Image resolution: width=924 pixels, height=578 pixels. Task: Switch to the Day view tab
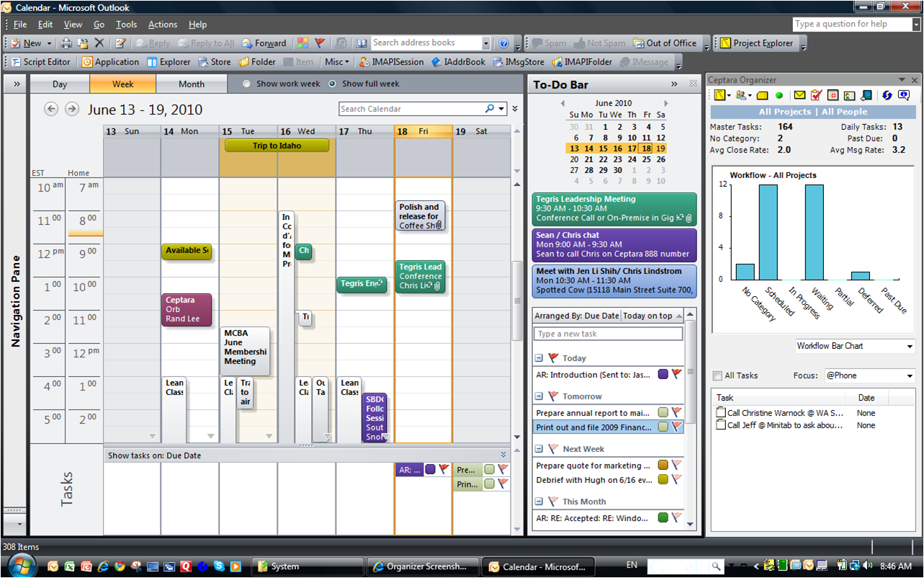tap(60, 84)
